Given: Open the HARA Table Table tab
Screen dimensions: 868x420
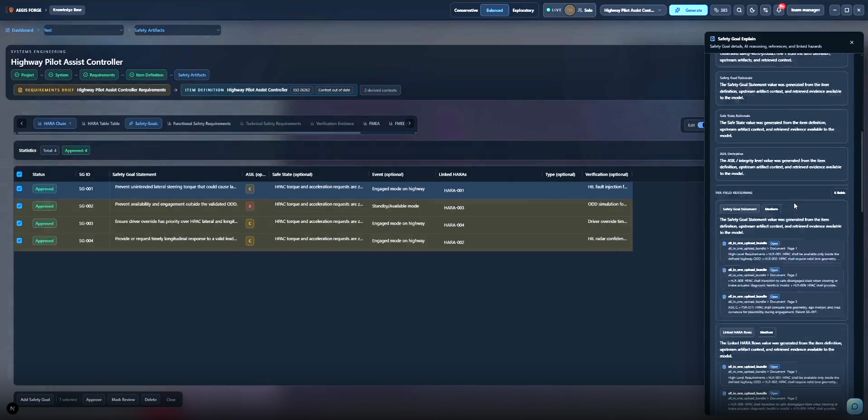Looking at the screenshot, I should tap(101, 123).
